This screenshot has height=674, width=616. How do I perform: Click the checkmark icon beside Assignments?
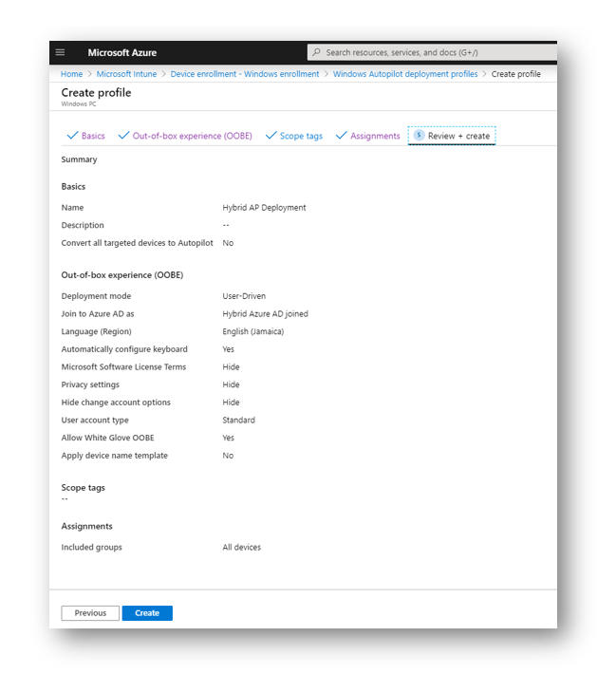pyautogui.click(x=342, y=136)
